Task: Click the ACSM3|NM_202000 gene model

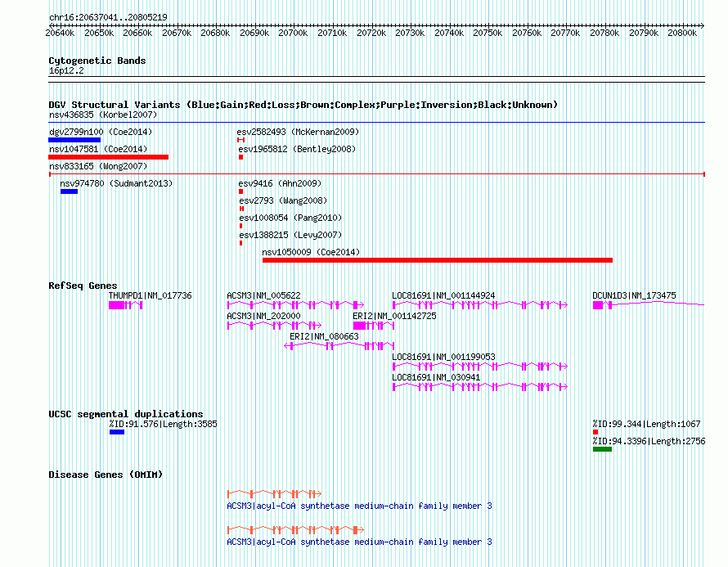Action: click(x=274, y=326)
